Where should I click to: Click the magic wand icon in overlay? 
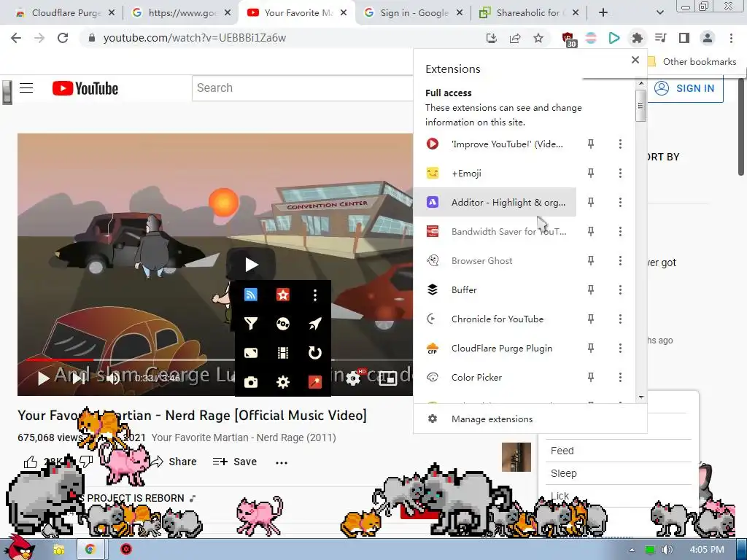click(315, 382)
